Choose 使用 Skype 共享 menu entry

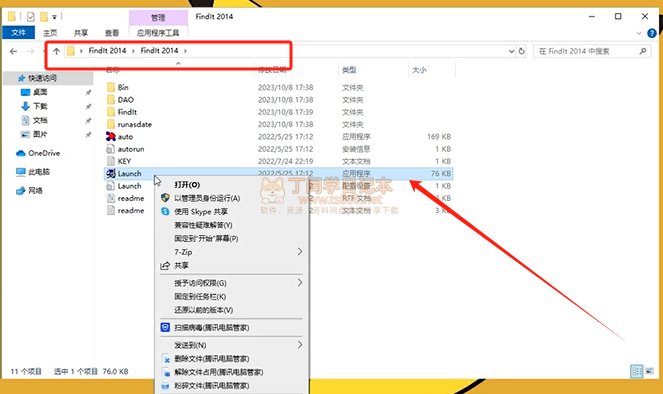coord(232,212)
